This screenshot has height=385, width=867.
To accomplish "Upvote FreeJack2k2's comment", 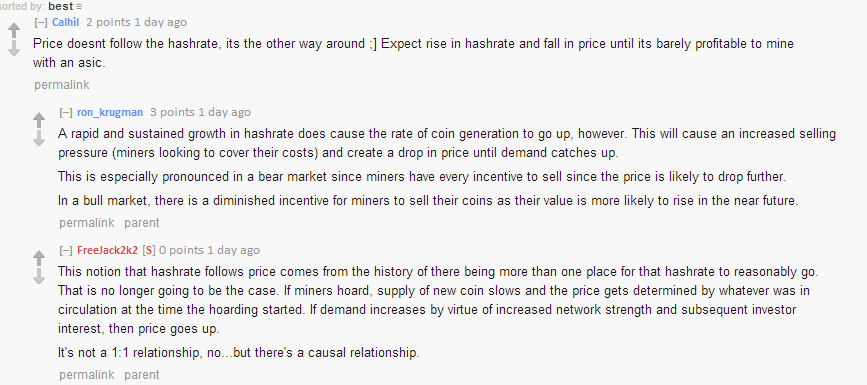I will click(x=39, y=257).
